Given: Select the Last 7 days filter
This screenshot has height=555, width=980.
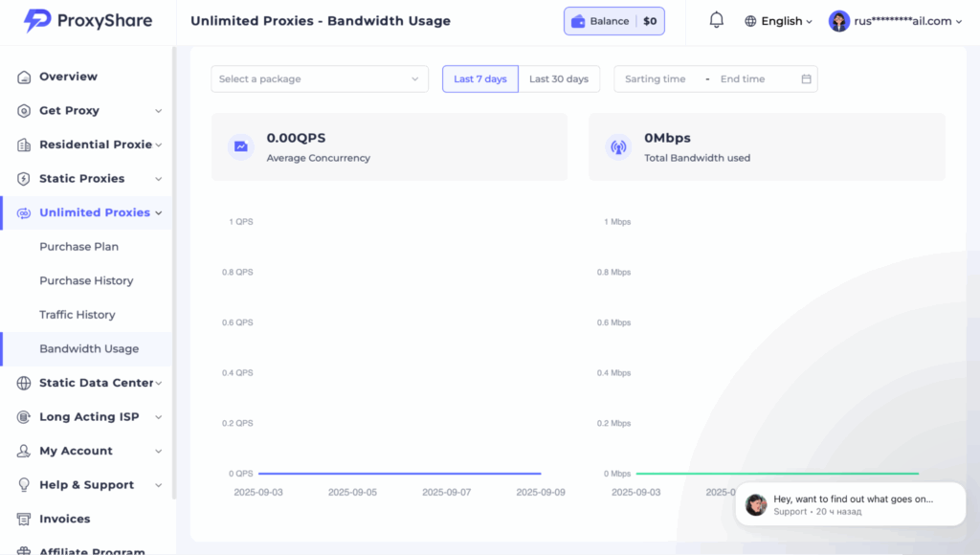Looking at the screenshot, I should pyautogui.click(x=480, y=78).
